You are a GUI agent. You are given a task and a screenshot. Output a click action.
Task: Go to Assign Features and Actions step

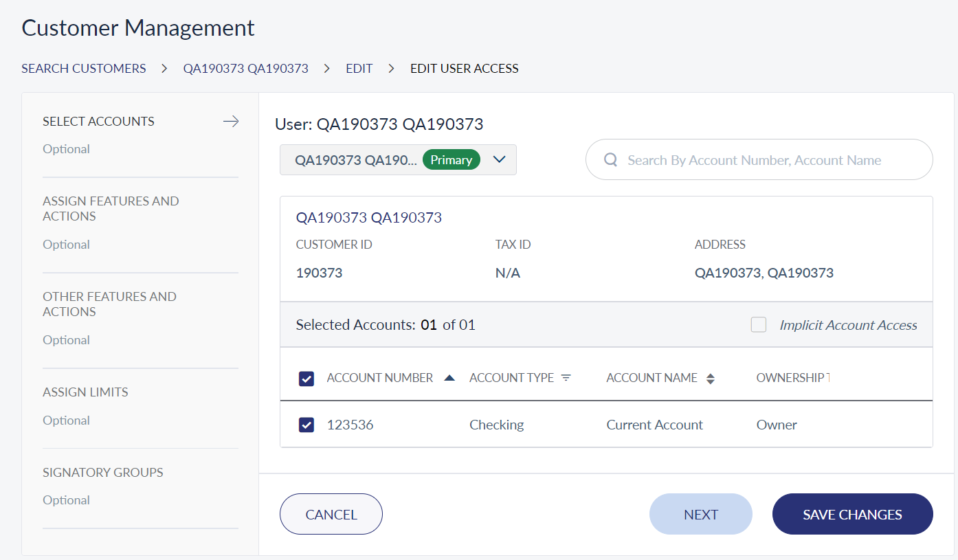pos(111,209)
